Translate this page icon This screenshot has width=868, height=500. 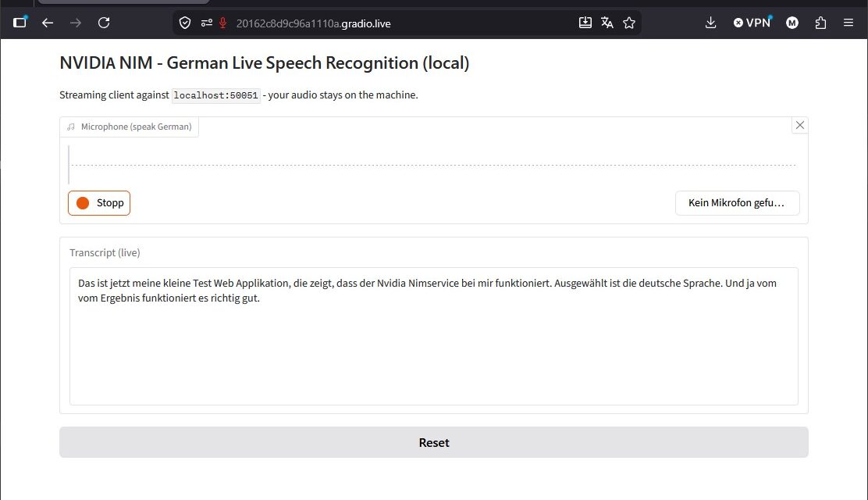607,23
